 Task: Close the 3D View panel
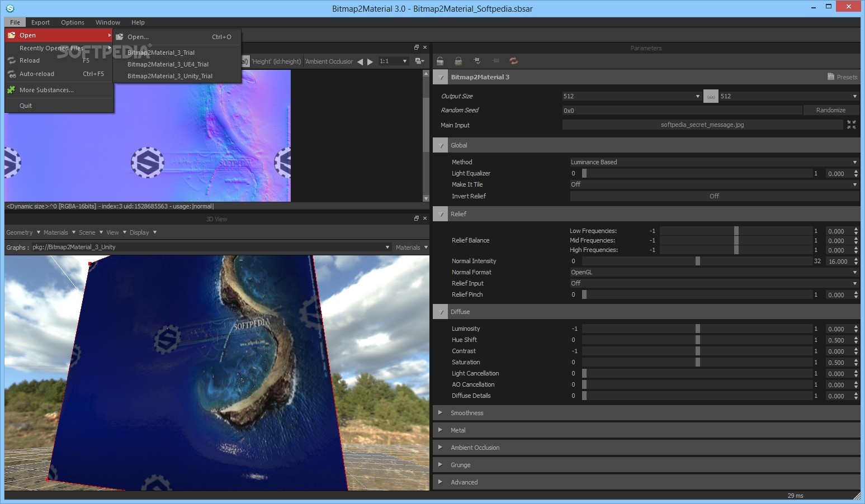pos(425,218)
